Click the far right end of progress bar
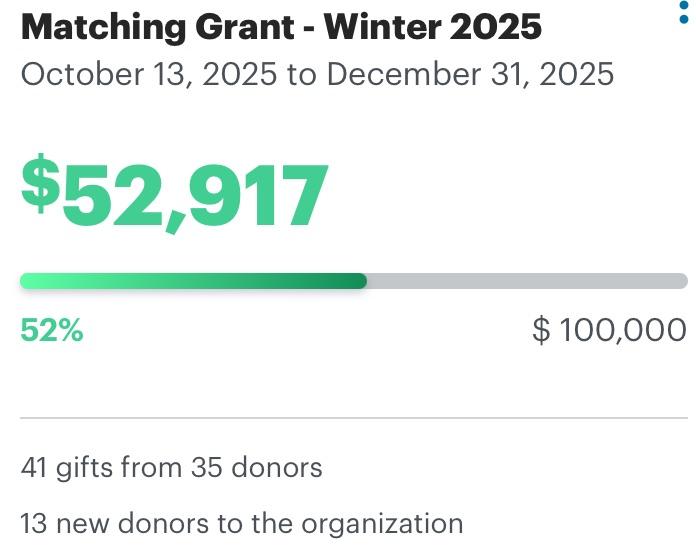The image size is (696, 554). pos(682,281)
